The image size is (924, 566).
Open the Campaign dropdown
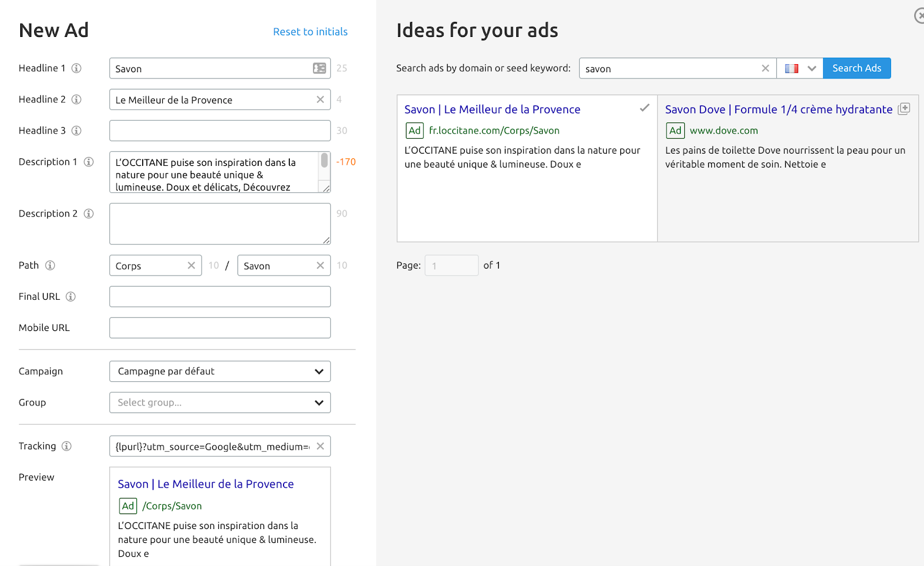(220, 371)
